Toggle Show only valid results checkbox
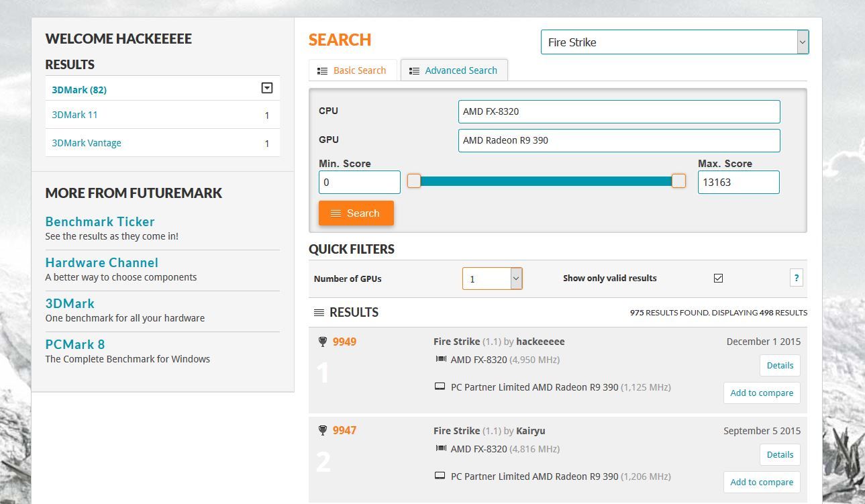 [718, 278]
